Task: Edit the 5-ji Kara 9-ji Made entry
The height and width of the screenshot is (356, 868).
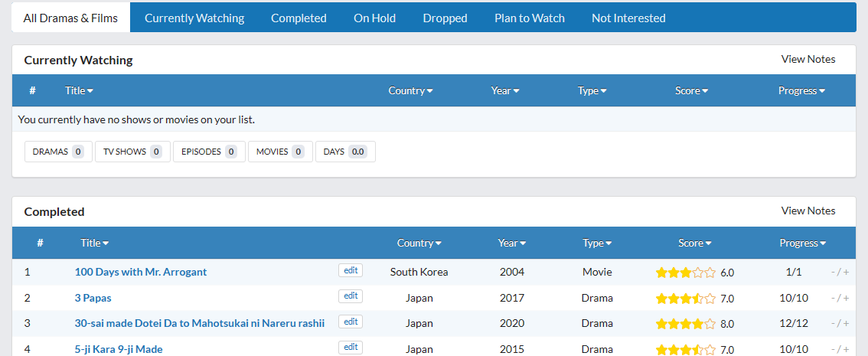Action: [351, 347]
